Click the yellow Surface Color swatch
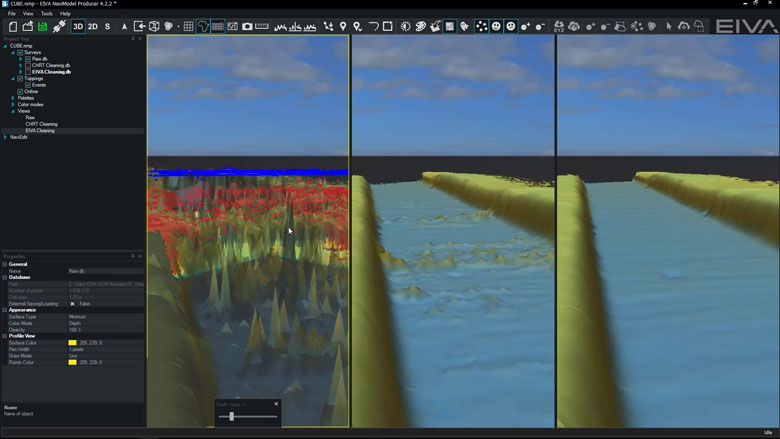 point(72,343)
